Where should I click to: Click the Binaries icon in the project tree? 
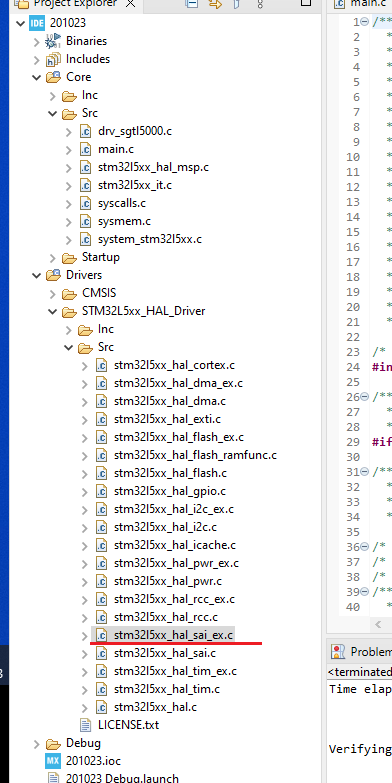53,41
